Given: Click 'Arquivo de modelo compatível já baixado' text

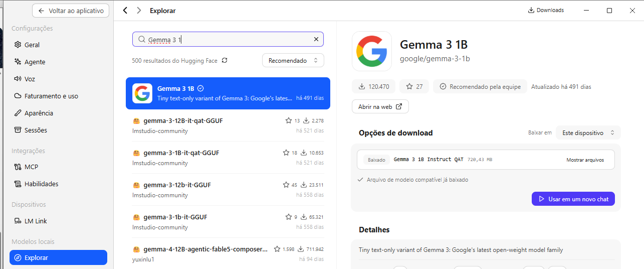Looking at the screenshot, I should (x=417, y=180).
